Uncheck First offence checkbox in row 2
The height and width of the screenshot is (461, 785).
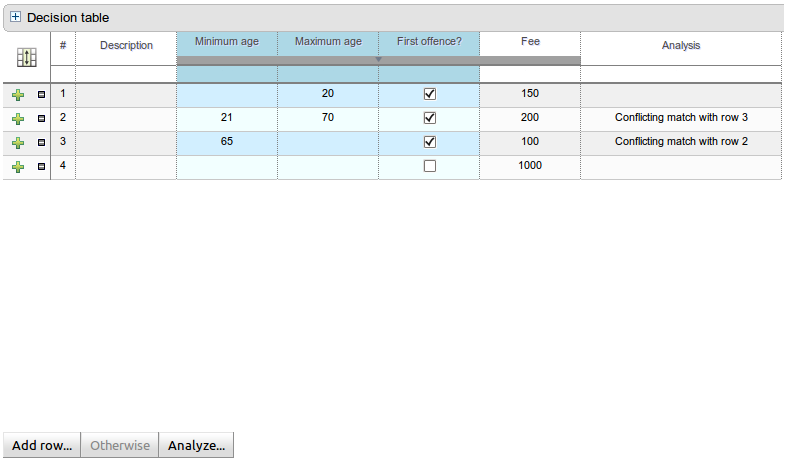[x=430, y=118]
